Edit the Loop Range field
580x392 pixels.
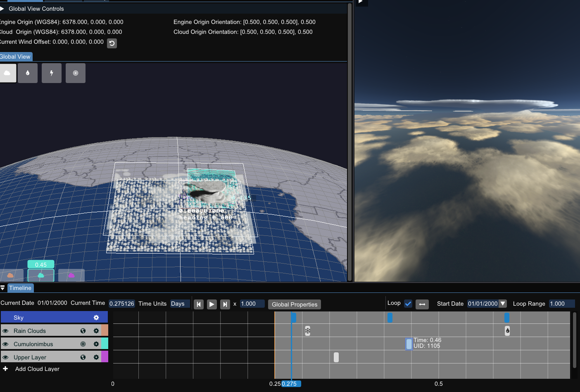(562, 304)
